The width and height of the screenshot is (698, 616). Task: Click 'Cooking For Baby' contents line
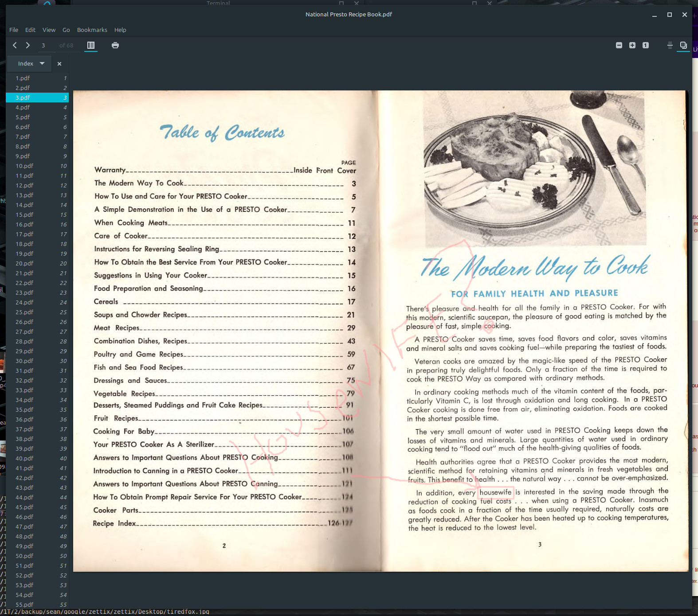pyautogui.click(x=224, y=432)
